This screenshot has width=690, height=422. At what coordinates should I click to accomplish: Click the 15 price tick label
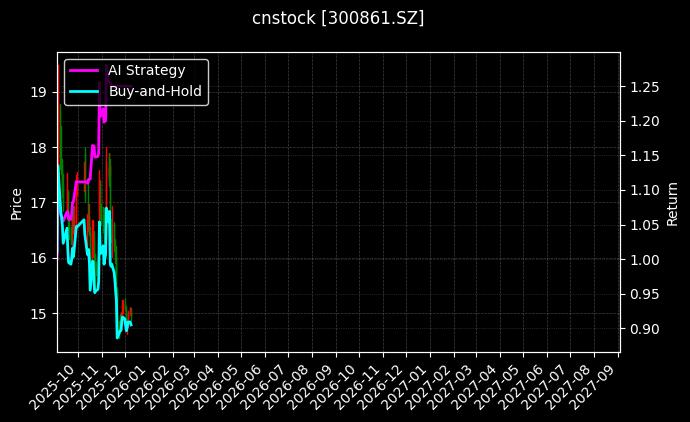[38, 314]
